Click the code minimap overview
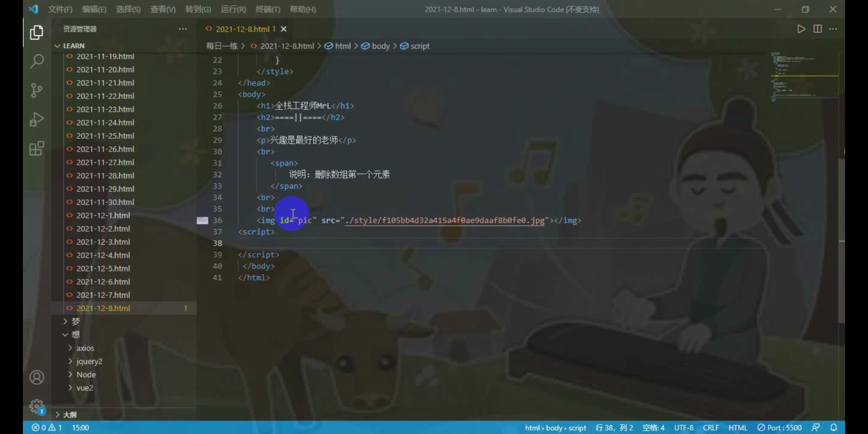The image size is (868, 434). [x=804, y=76]
